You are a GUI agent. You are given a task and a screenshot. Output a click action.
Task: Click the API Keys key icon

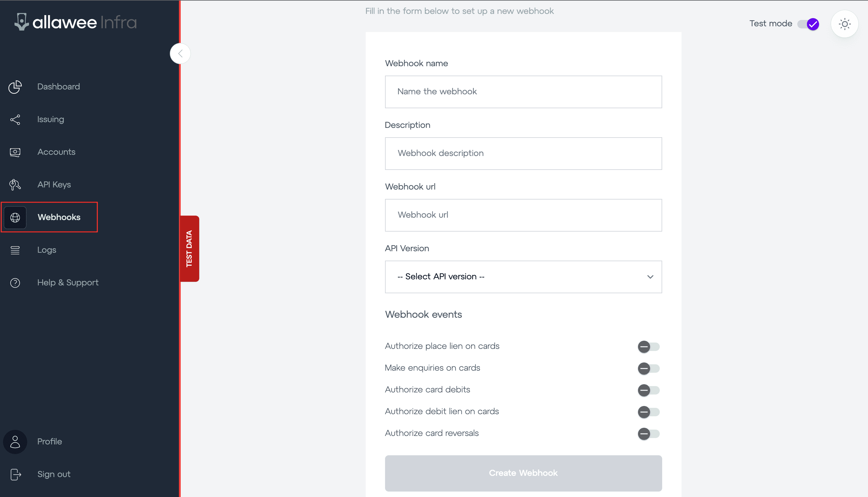click(x=15, y=185)
